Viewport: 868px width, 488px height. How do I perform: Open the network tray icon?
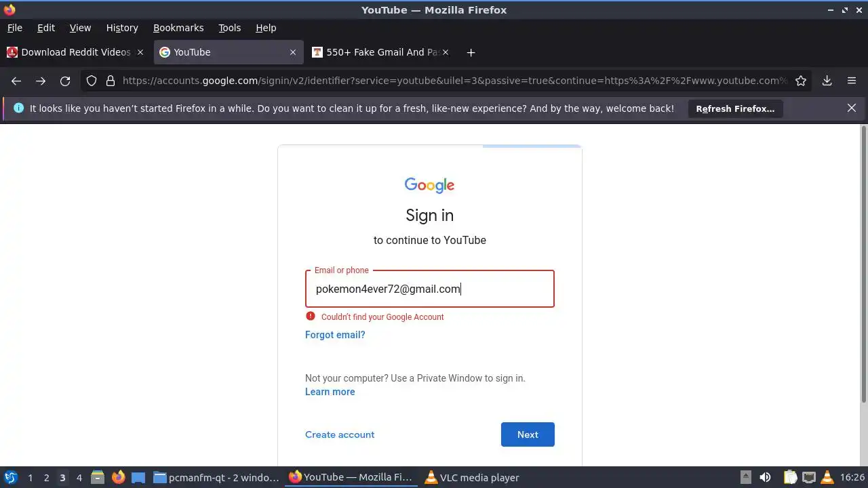tap(808, 477)
